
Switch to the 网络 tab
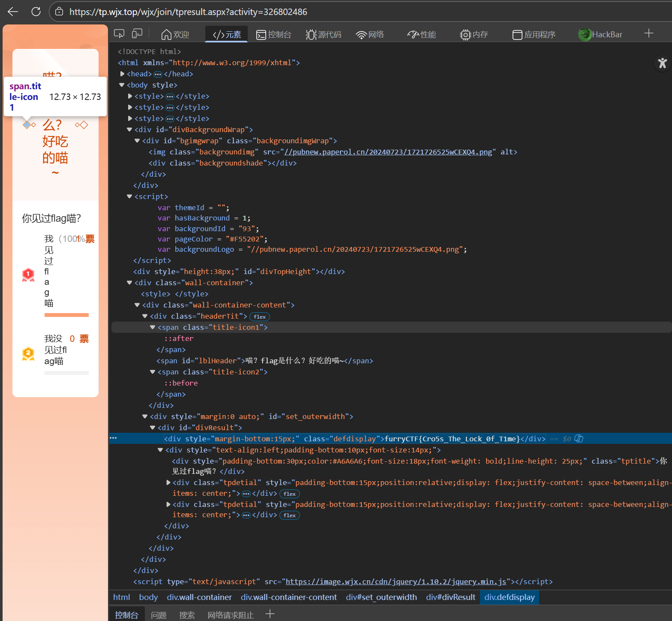tap(370, 34)
